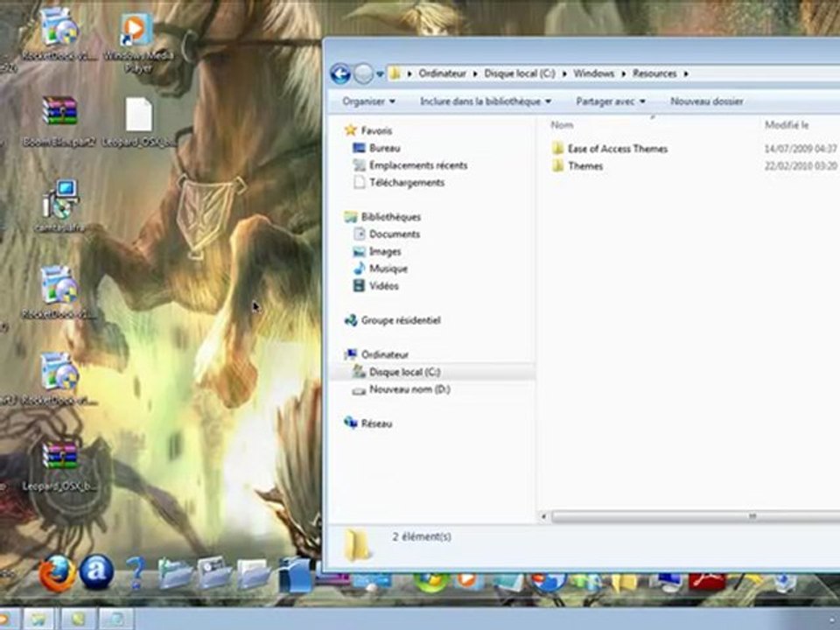The image size is (840, 630).
Task: Click the Explorer Forward arrow button
Action: tap(363, 73)
